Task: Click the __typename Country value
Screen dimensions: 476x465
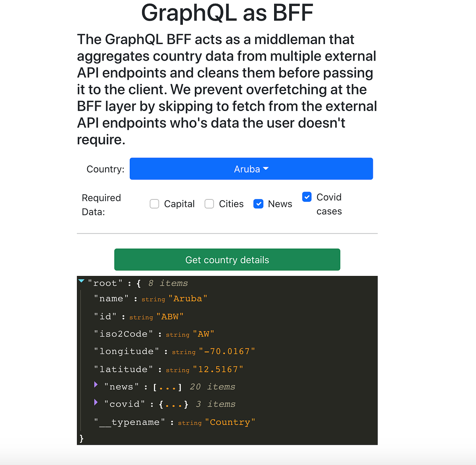Action: coord(230,422)
